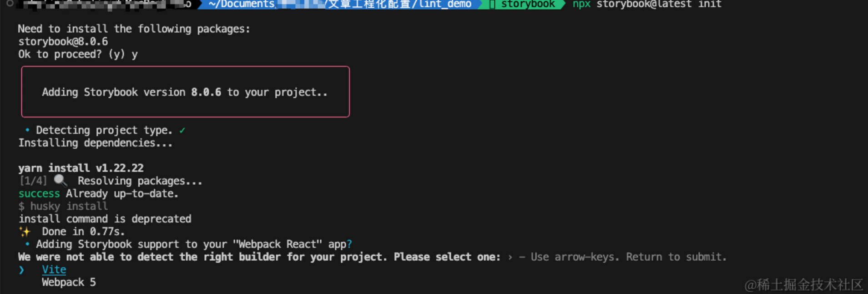Click the magnifying glass Resolving packages icon
868x294 pixels.
[x=61, y=181]
